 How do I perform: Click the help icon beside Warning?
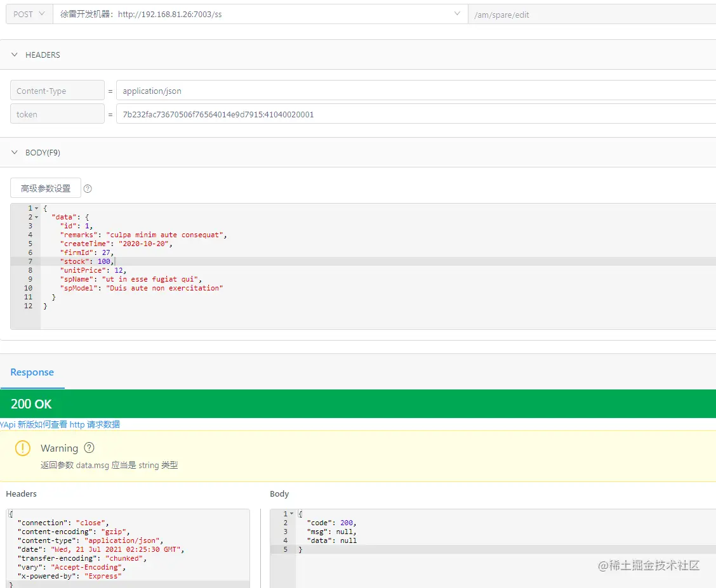89,448
